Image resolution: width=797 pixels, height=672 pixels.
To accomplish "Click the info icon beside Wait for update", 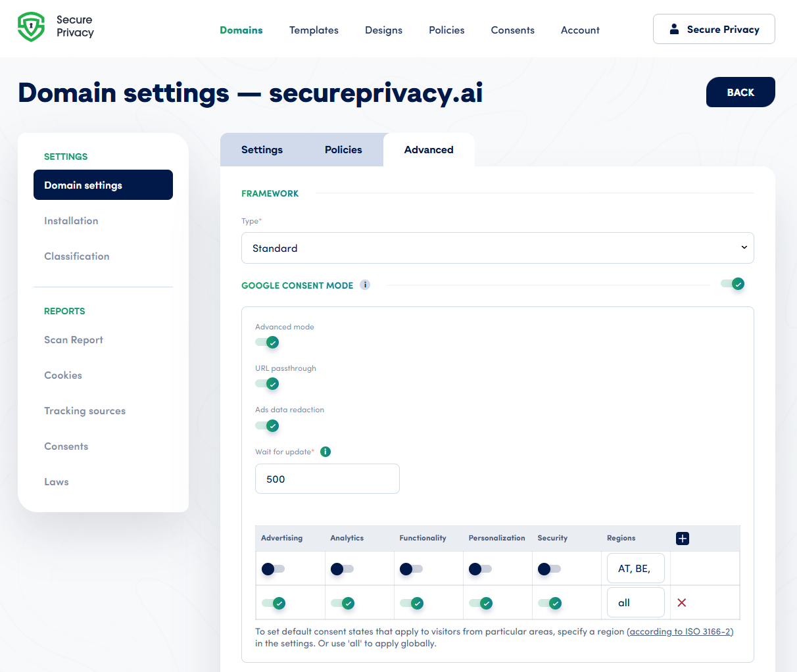I will click(325, 452).
